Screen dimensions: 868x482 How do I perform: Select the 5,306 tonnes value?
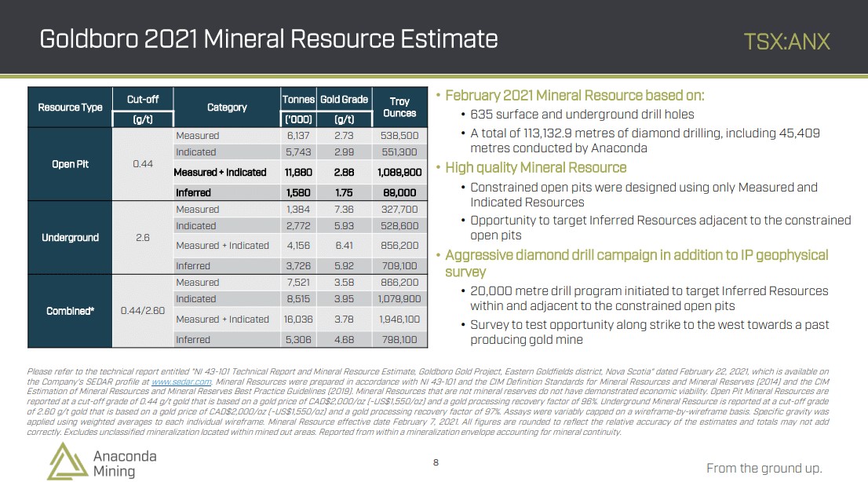click(298, 340)
